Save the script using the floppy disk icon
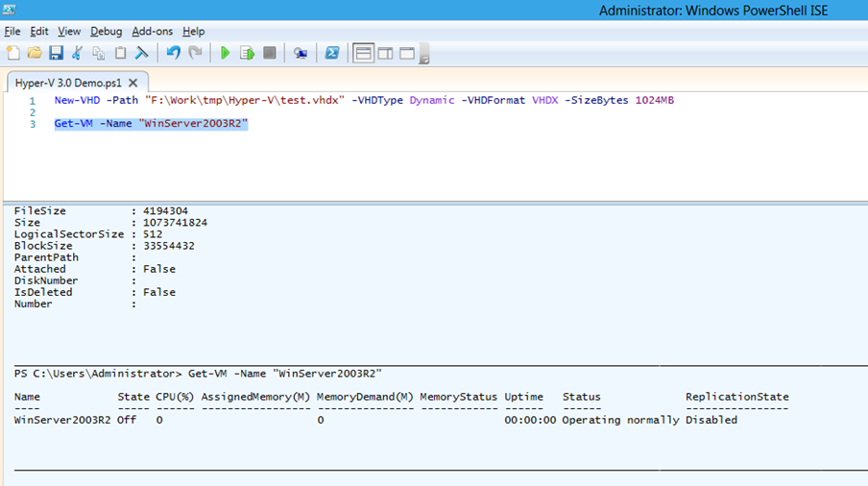Screen dimensions: 868x486 tap(56, 53)
